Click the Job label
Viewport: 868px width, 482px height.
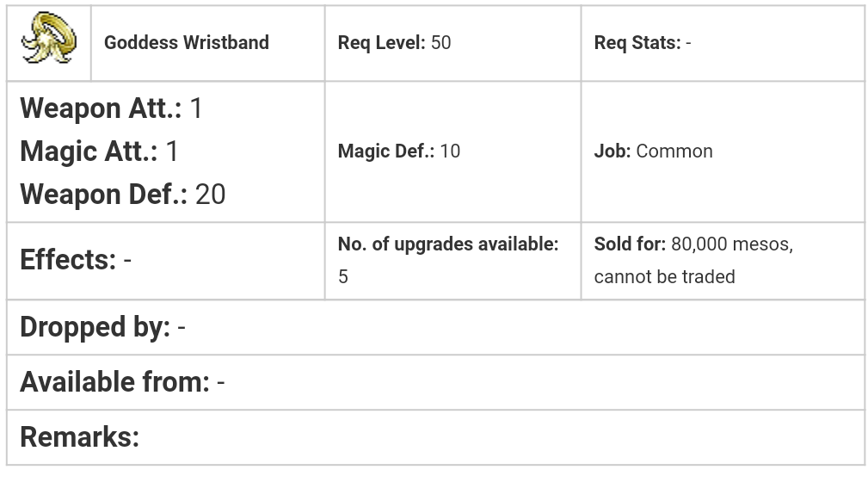(x=612, y=151)
